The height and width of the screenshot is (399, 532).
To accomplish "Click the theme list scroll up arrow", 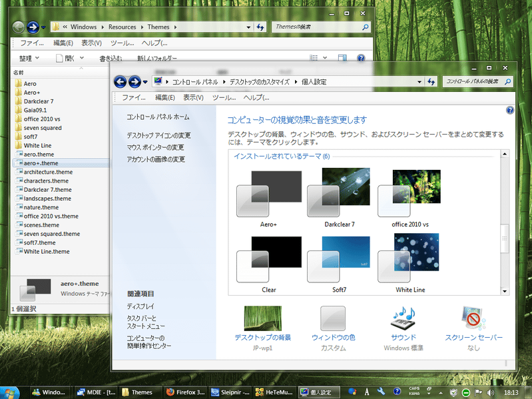I will [505, 154].
